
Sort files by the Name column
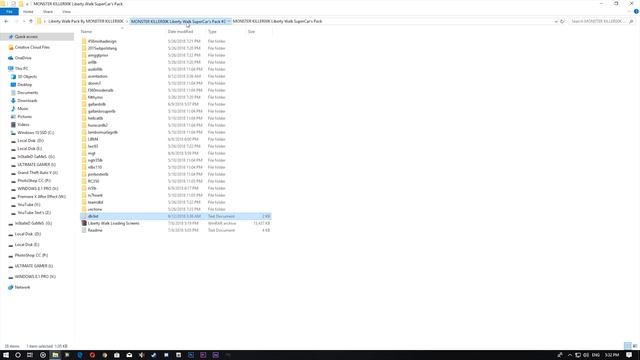pyautogui.click(x=86, y=31)
